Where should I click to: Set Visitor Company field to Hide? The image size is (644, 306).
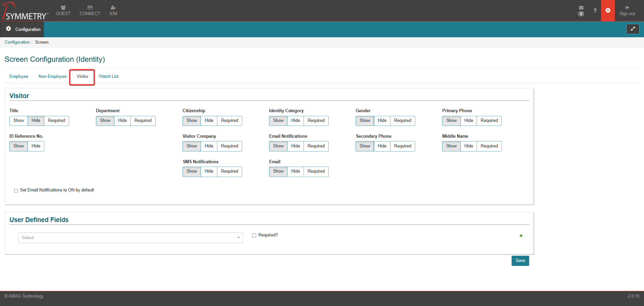click(209, 146)
